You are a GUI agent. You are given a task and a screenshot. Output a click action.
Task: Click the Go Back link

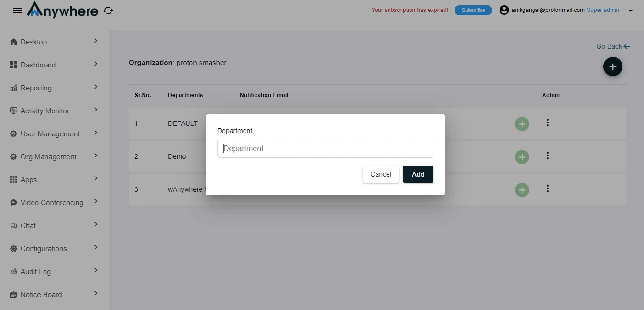613,46
